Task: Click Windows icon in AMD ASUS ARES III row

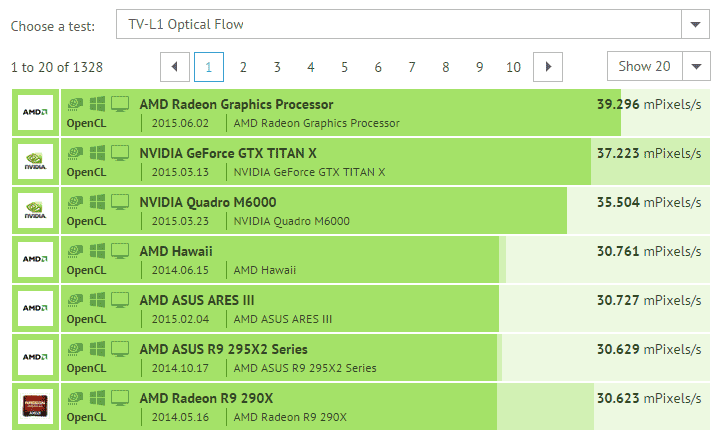Action: (x=98, y=300)
